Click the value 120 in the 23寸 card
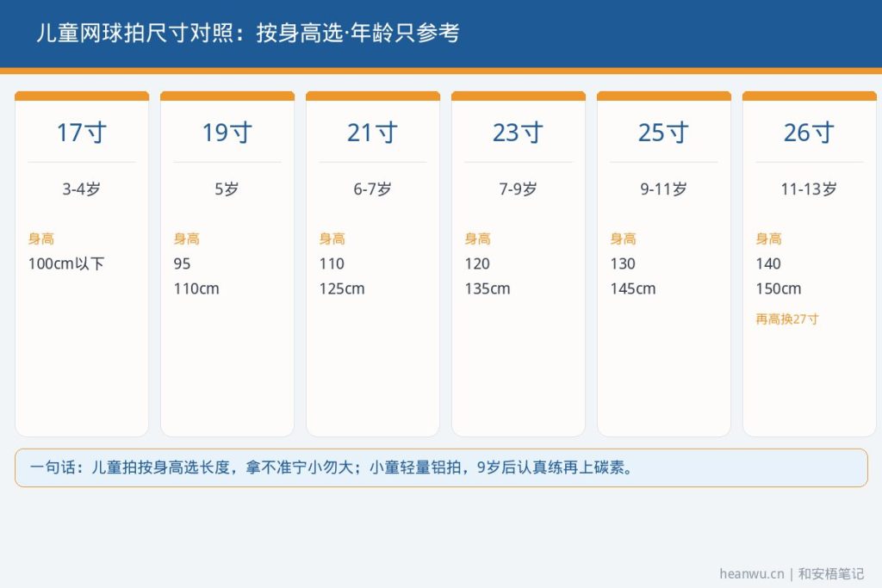Image resolution: width=882 pixels, height=588 pixels. coord(477,263)
